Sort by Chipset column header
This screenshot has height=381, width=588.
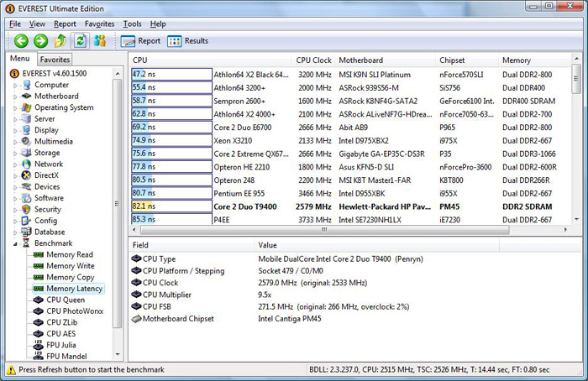[467, 60]
